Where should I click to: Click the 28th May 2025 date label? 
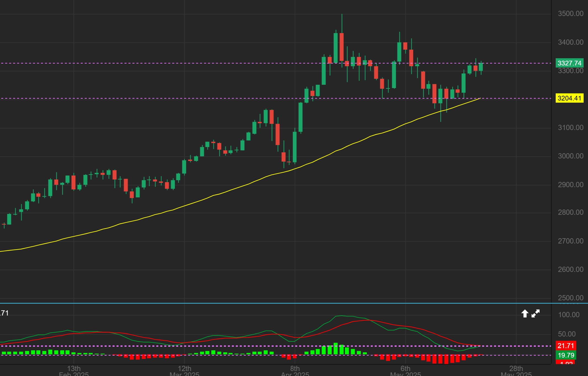click(x=516, y=370)
